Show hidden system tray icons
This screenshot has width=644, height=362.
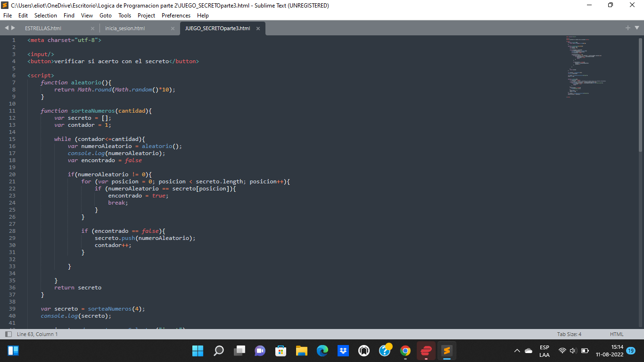(517, 351)
